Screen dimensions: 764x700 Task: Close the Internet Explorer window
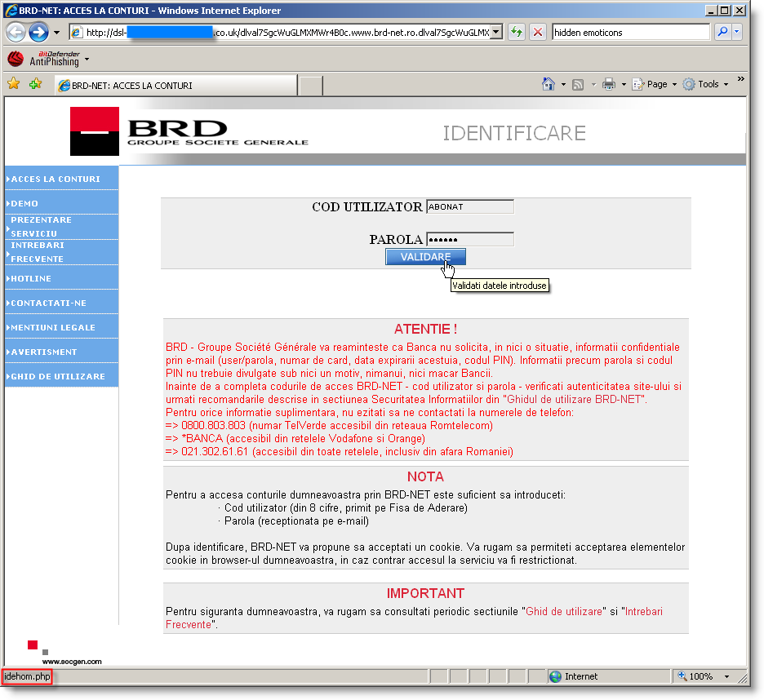[740, 11]
